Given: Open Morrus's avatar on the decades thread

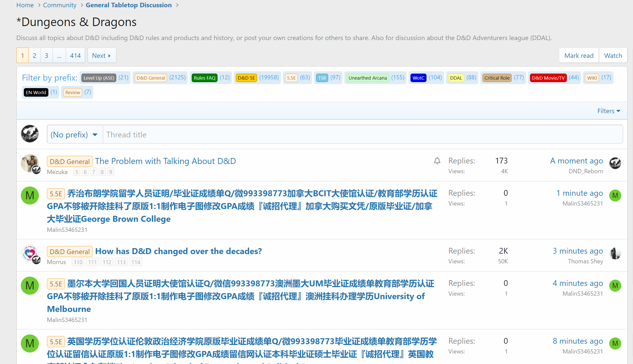Looking at the screenshot, I should coord(30,253).
